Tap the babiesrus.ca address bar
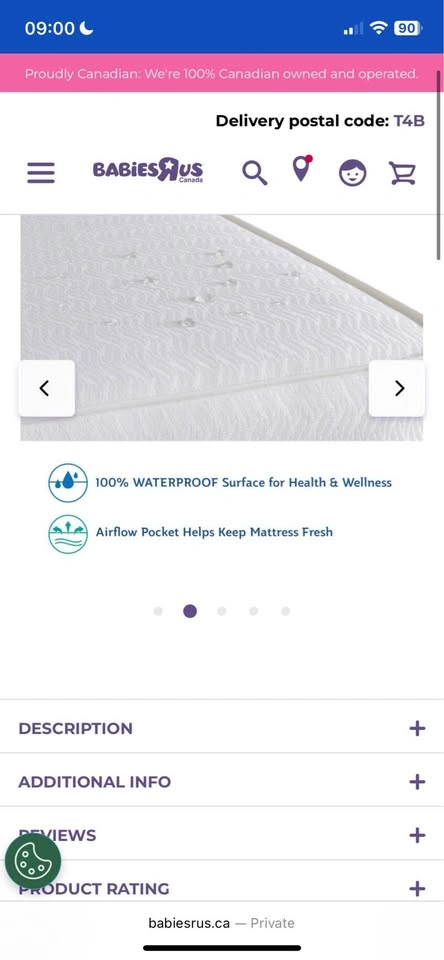This screenshot has height=960, width=444. tap(222, 923)
